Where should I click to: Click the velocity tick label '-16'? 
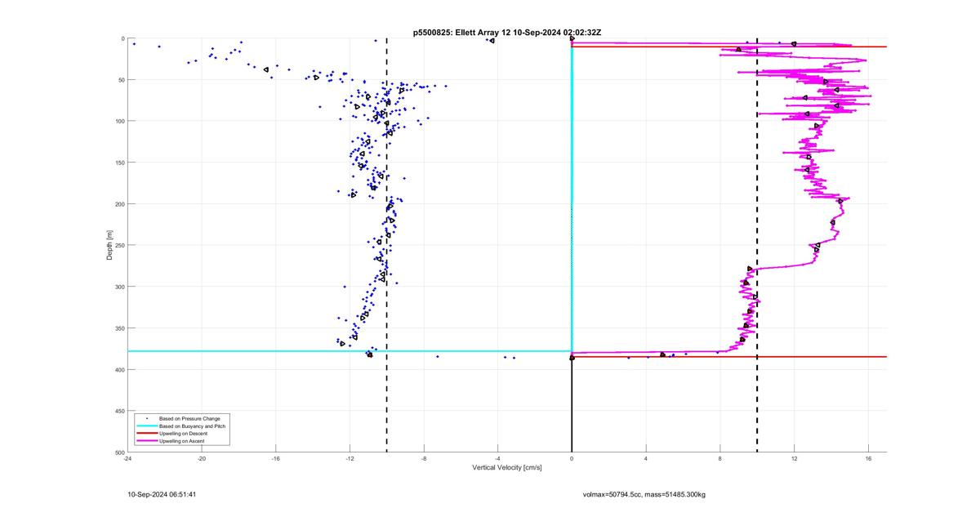click(276, 459)
